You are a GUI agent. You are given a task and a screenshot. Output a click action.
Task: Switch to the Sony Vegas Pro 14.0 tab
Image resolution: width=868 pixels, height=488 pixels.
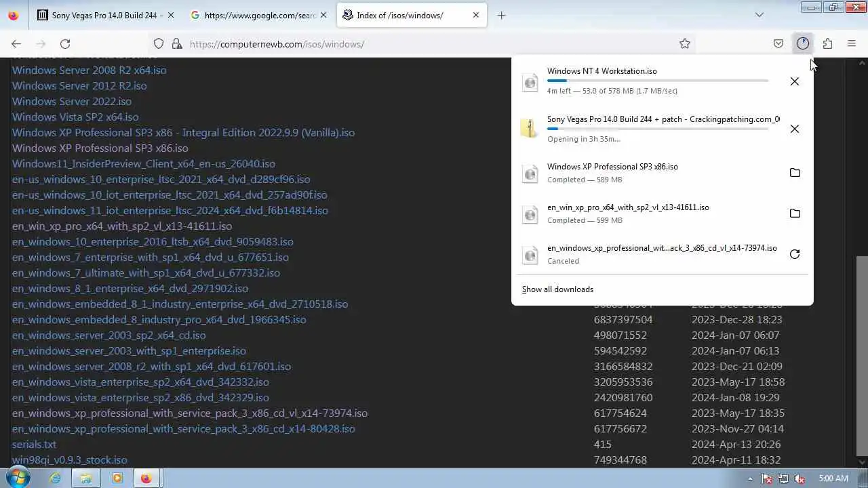(x=105, y=15)
